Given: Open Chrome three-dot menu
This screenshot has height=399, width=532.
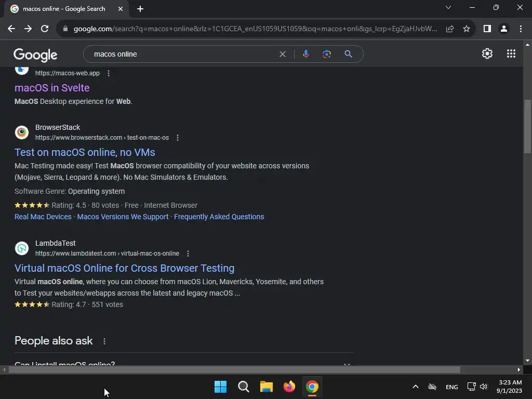Looking at the screenshot, I should 521,29.
